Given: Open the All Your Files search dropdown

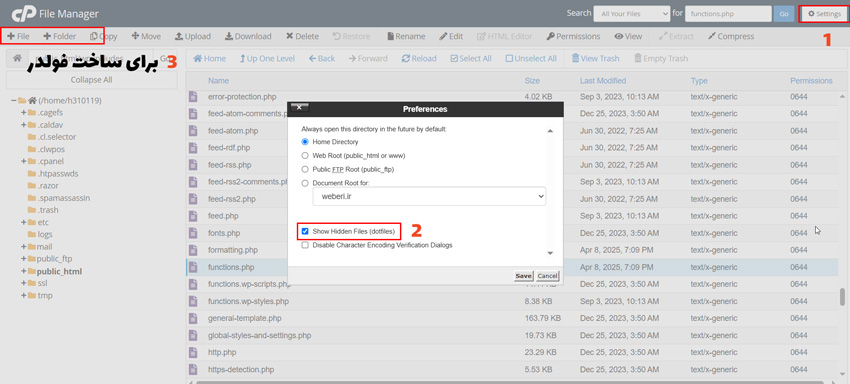Looking at the screenshot, I should (x=632, y=14).
